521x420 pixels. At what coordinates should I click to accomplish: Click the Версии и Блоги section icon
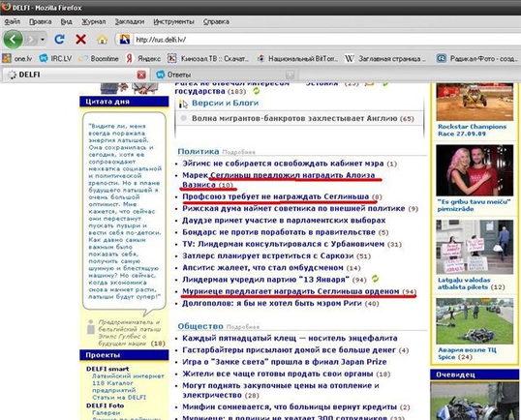click(x=183, y=104)
